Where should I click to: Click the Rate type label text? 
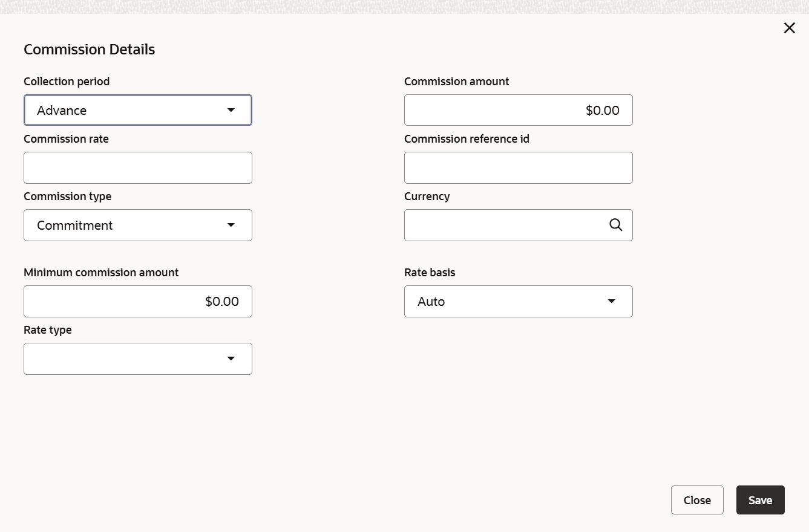point(48,330)
